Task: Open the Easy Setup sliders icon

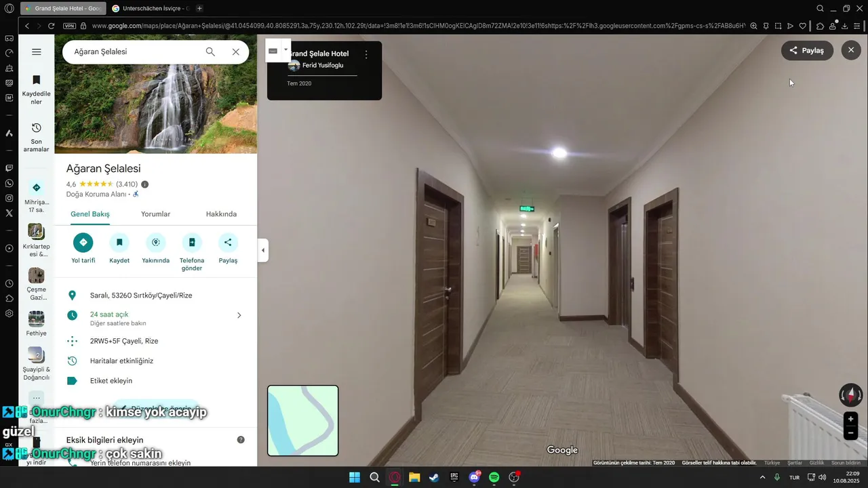Action: tap(858, 26)
